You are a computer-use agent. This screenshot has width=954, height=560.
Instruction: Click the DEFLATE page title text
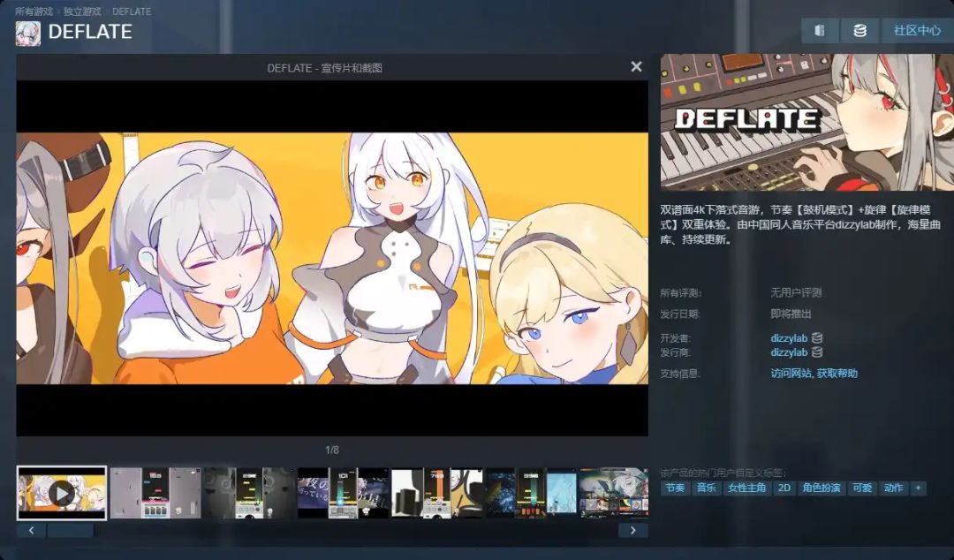tap(90, 32)
